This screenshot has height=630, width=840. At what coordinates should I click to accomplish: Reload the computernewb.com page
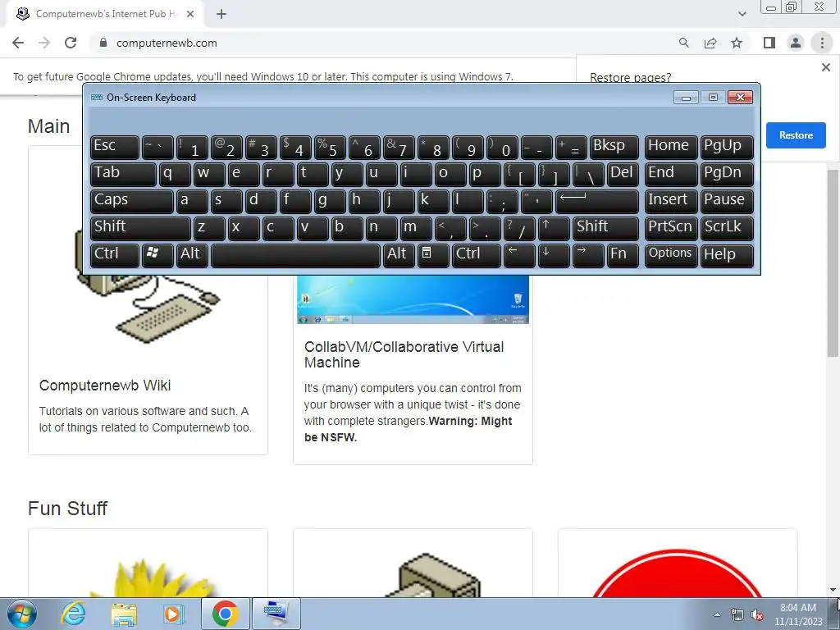pos(71,43)
